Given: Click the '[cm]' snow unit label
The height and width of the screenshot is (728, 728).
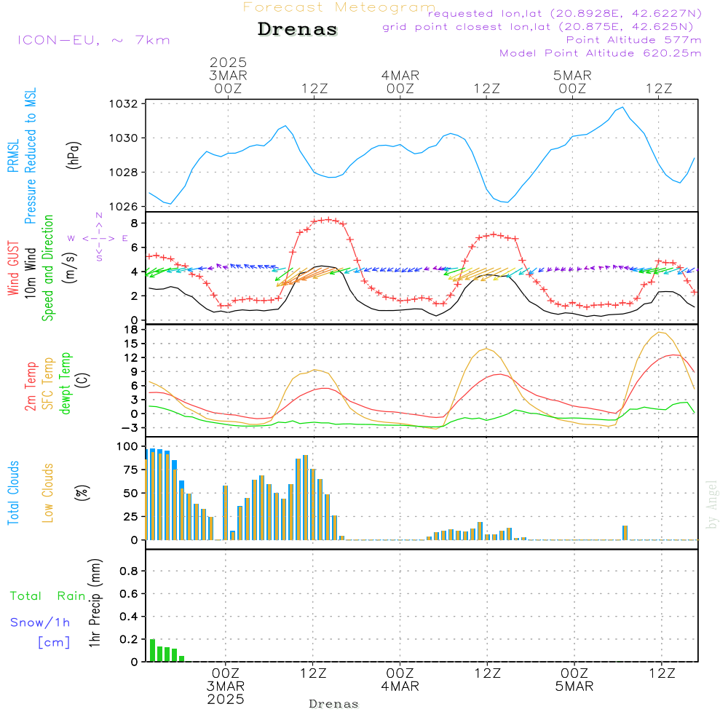Looking at the screenshot, I should point(54,643).
